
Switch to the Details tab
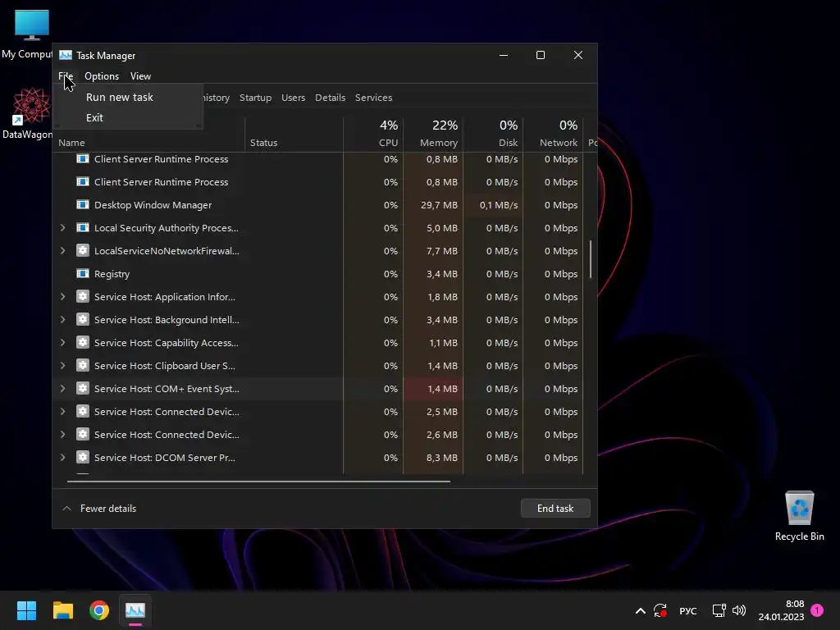(330, 98)
